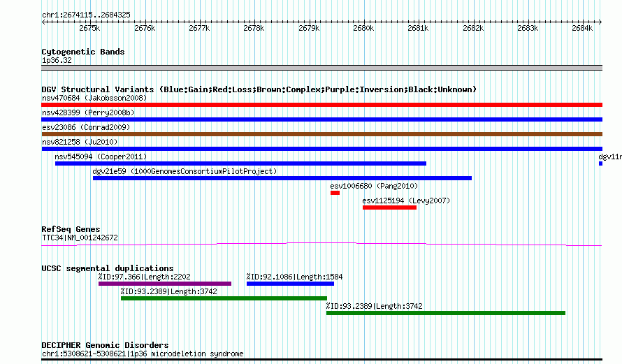The height and width of the screenshot is (364, 622).
Task: Click the label nsv821258 (Ju2010)
Action: coord(80,142)
